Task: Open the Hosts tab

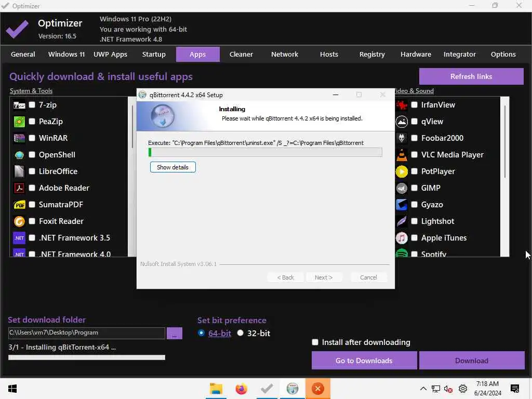Action: coord(329,54)
